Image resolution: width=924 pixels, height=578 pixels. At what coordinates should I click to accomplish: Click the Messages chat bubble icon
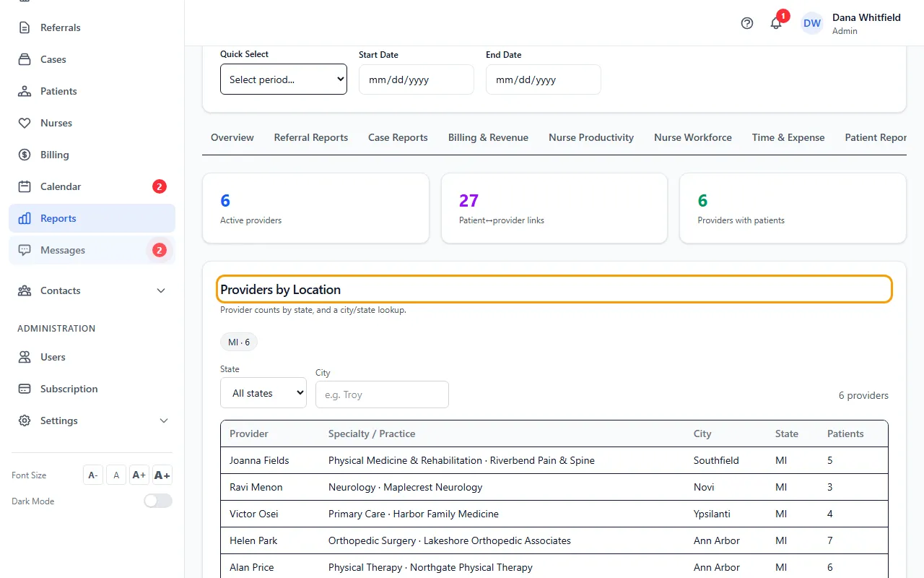[x=25, y=250]
